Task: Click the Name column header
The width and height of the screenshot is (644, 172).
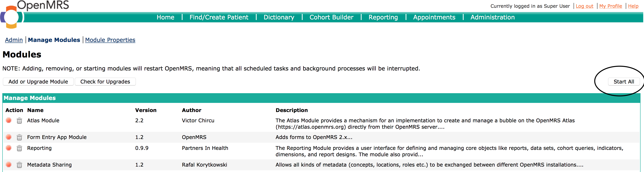Action: pyautogui.click(x=35, y=110)
